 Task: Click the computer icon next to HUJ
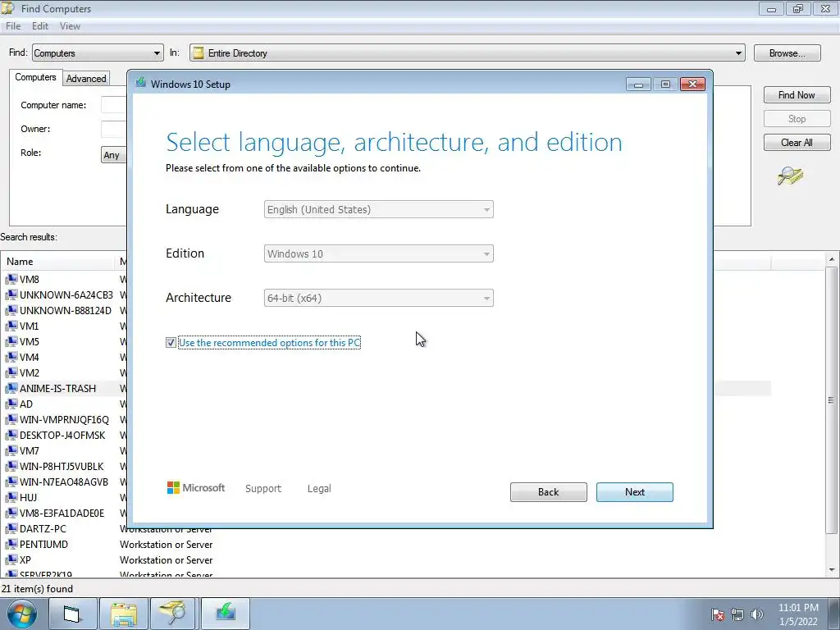[11, 497]
